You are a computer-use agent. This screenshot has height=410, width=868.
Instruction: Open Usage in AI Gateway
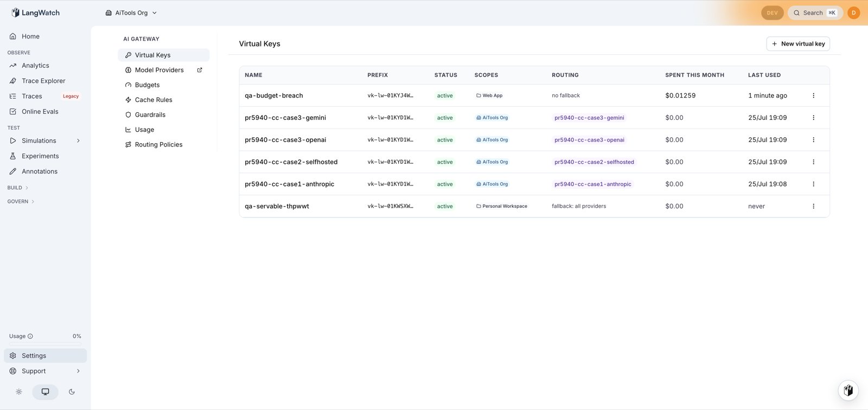click(x=163, y=130)
